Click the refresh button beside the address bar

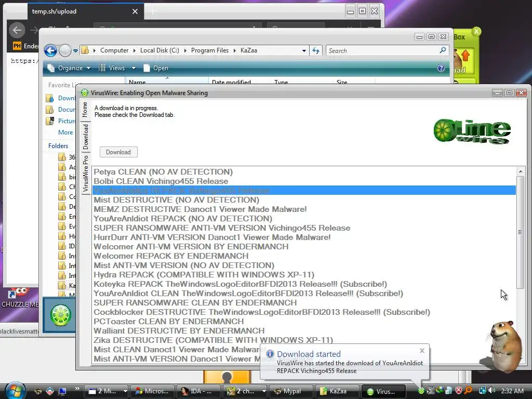316,50
